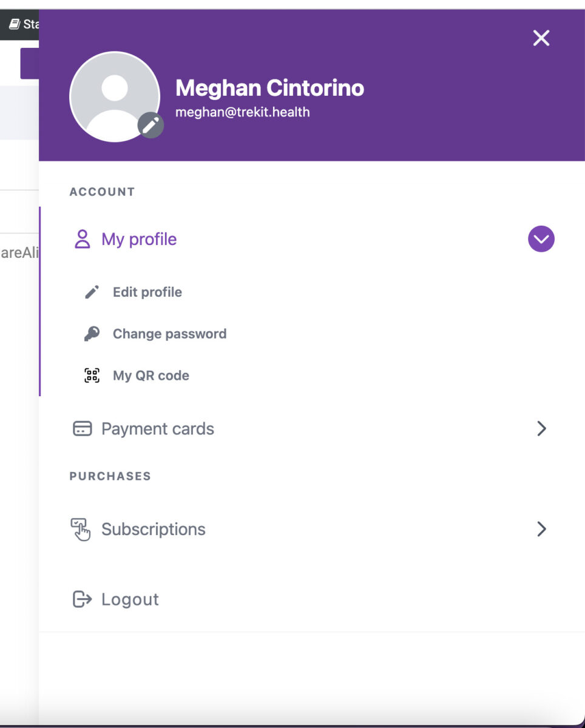This screenshot has height=728, width=585.
Task: Click the Change password key icon
Action: click(92, 334)
